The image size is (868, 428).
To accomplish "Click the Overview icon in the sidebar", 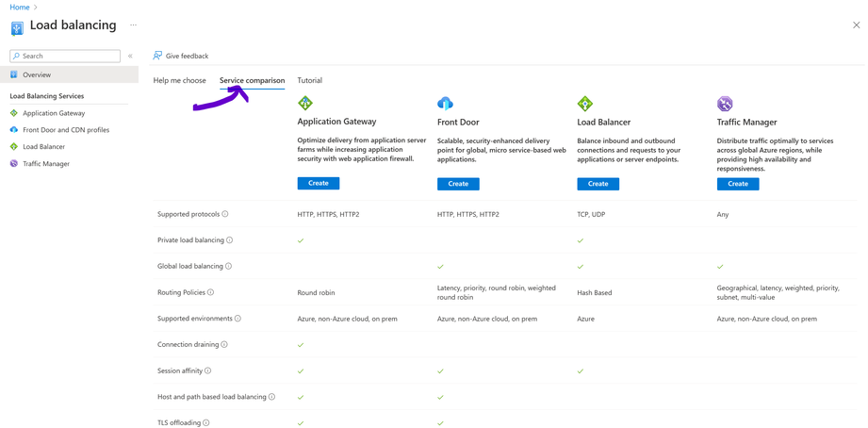I will pos(14,74).
